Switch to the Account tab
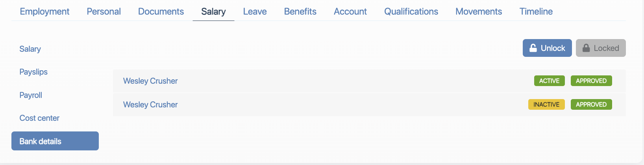Image resolution: width=644 pixels, height=165 pixels. tap(350, 11)
